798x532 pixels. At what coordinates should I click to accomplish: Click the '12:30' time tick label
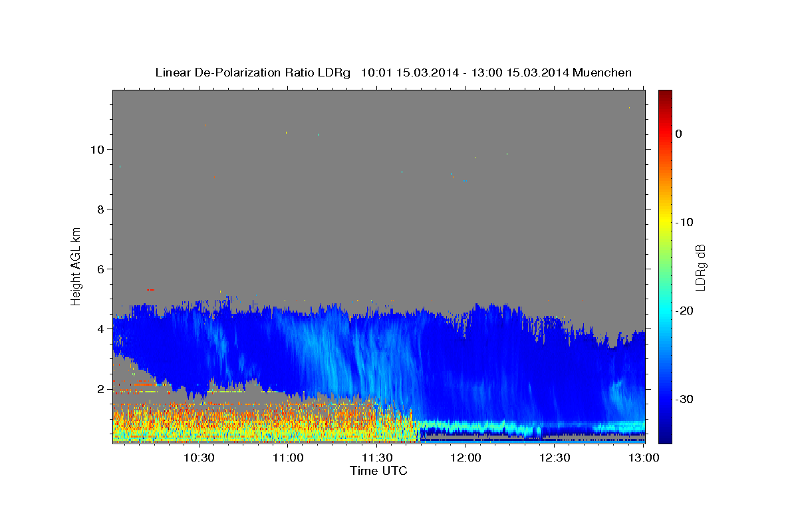pos(555,458)
